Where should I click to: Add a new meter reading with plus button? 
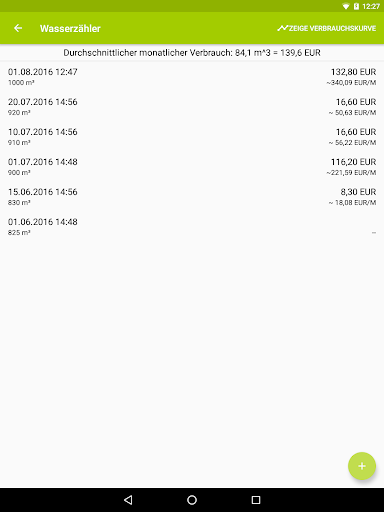[362, 466]
